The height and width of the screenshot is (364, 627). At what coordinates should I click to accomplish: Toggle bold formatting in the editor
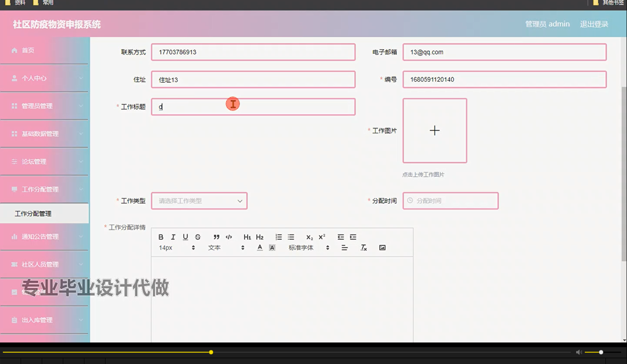(x=160, y=237)
